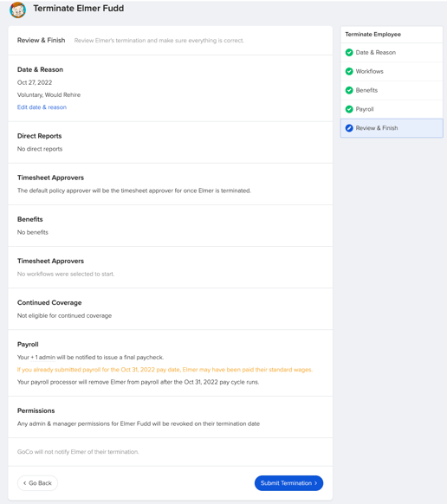Open the Date & Reason step
This screenshot has height=504, width=447.
(392, 53)
